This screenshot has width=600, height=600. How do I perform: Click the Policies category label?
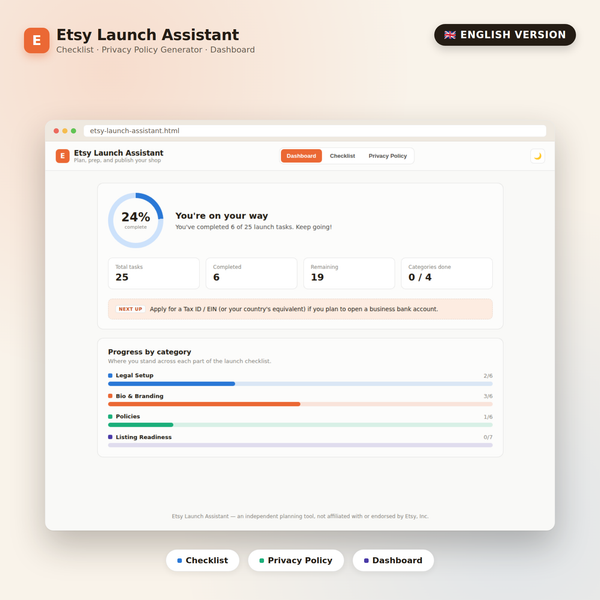(128, 416)
